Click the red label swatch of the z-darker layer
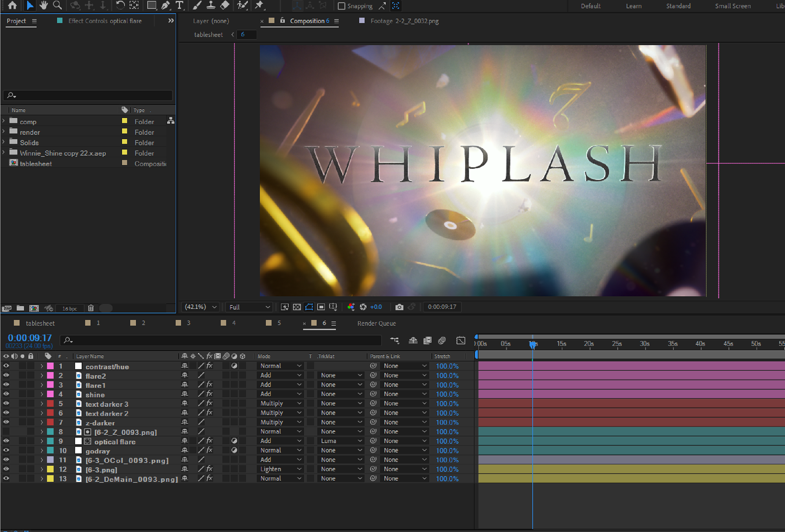785x532 pixels. pyautogui.click(x=50, y=422)
